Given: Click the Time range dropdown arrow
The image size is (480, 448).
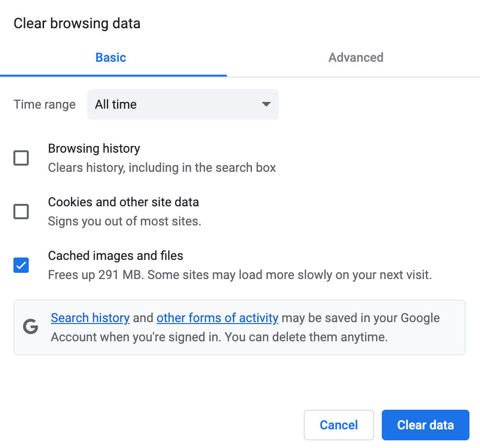Looking at the screenshot, I should coord(266,104).
